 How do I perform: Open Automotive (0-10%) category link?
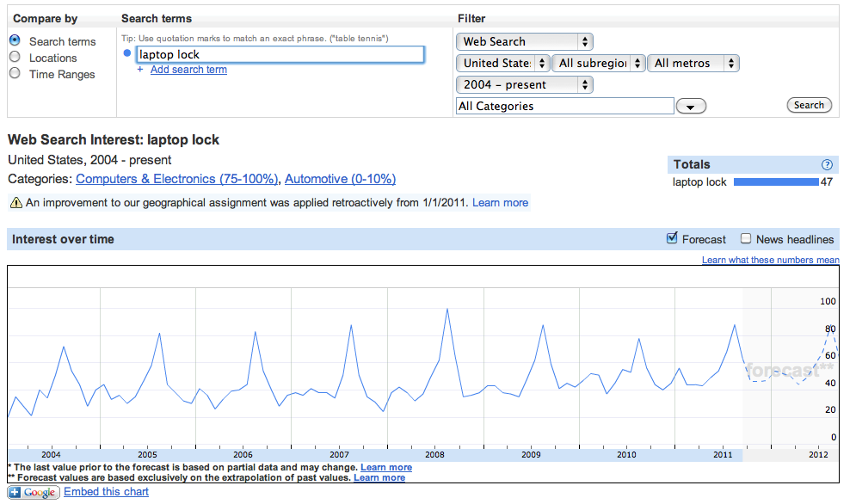pos(340,179)
